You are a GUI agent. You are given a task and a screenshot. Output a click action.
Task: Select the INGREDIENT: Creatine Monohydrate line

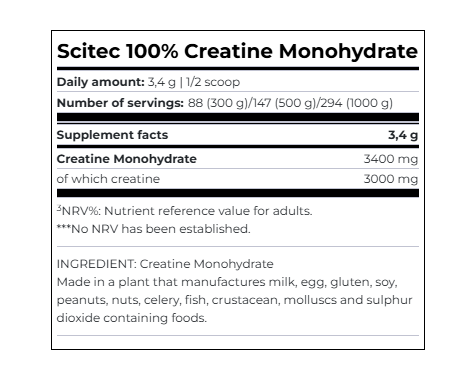coord(165,264)
